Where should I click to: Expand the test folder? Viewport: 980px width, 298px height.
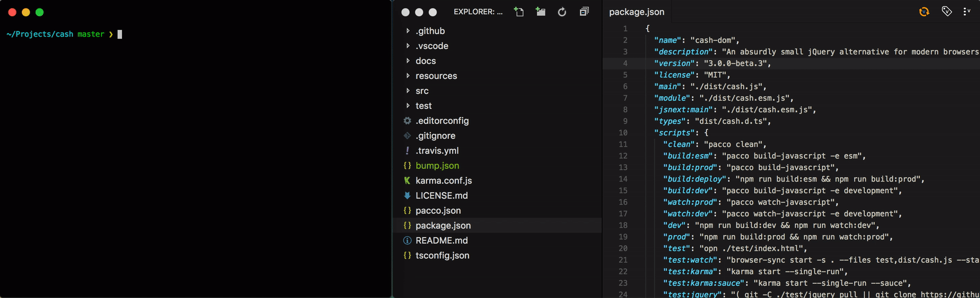(497, 106)
